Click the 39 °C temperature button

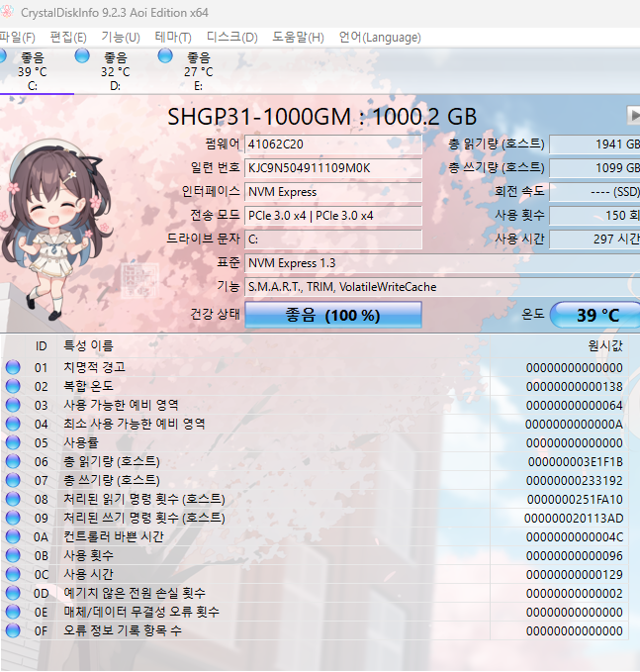pos(595,316)
